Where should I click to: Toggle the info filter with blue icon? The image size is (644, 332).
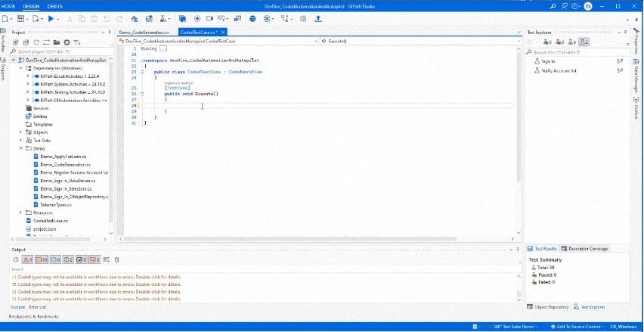(55, 259)
